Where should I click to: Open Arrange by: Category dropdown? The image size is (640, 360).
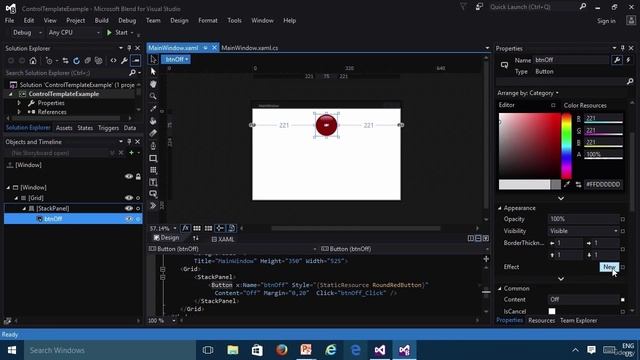click(x=528, y=93)
